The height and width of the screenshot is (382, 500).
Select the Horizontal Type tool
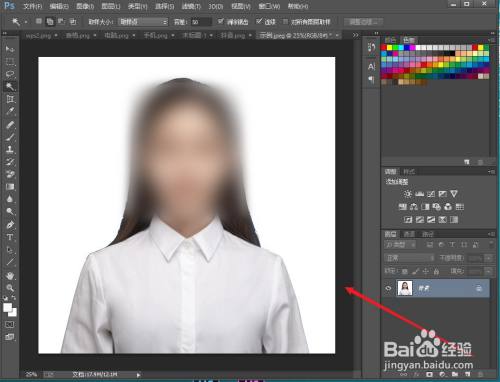[10, 237]
